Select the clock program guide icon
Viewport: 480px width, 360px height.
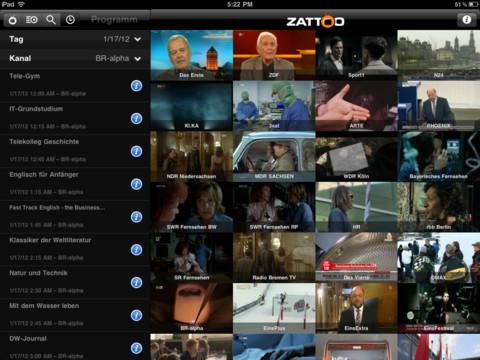tap(70, 20)
